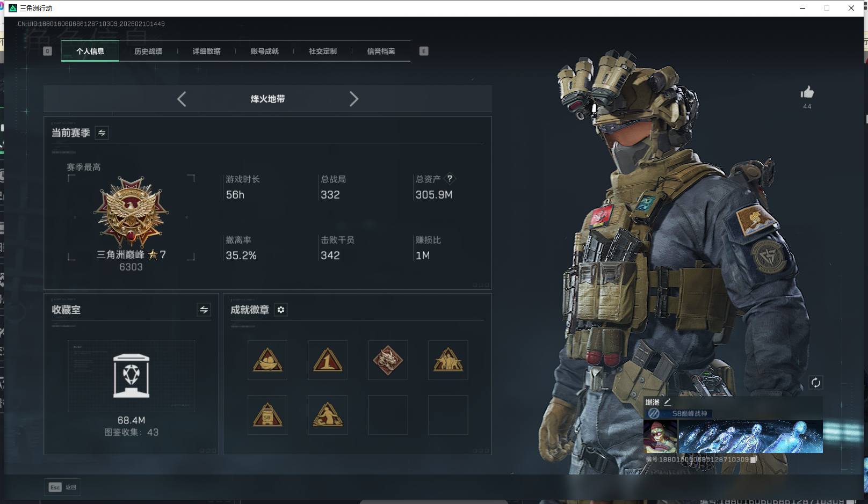Click the 图鉴收集: 43 text
Screen dimensions: 868x504
131,432
